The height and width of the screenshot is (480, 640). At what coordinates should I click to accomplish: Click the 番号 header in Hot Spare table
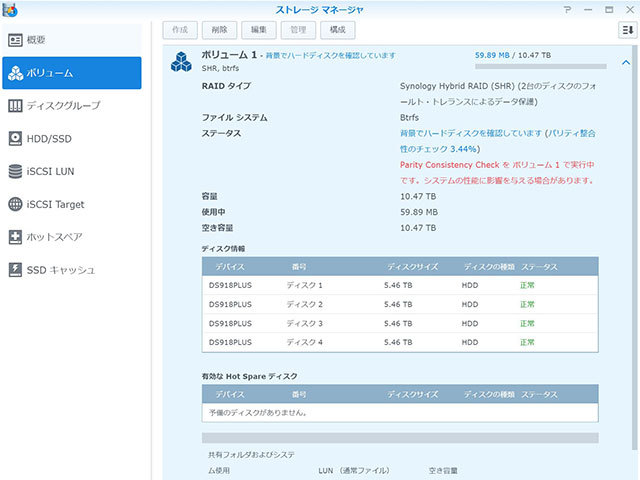(299, 394)
